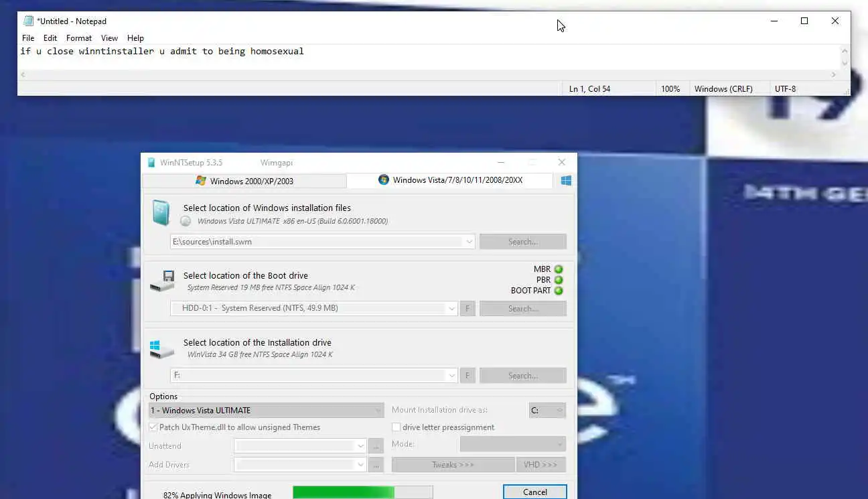Open the F: installation drive dropdown
The height and width of the screenshot is (499, 868).
[x=451, y=376]
